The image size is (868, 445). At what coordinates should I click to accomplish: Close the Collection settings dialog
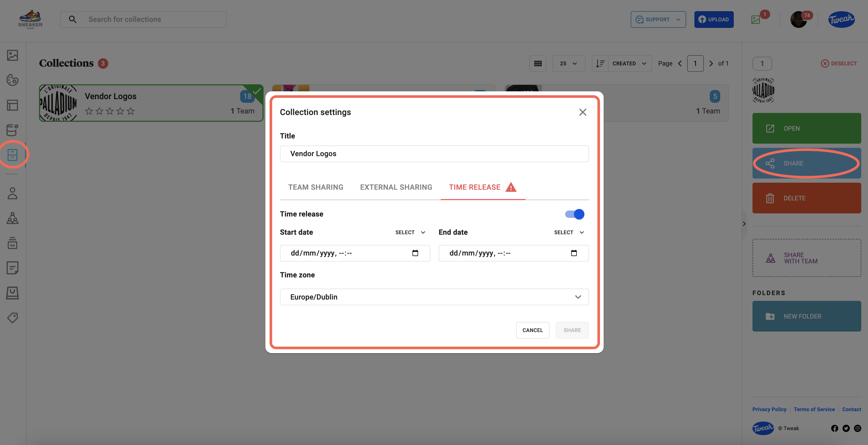[583, 112]
